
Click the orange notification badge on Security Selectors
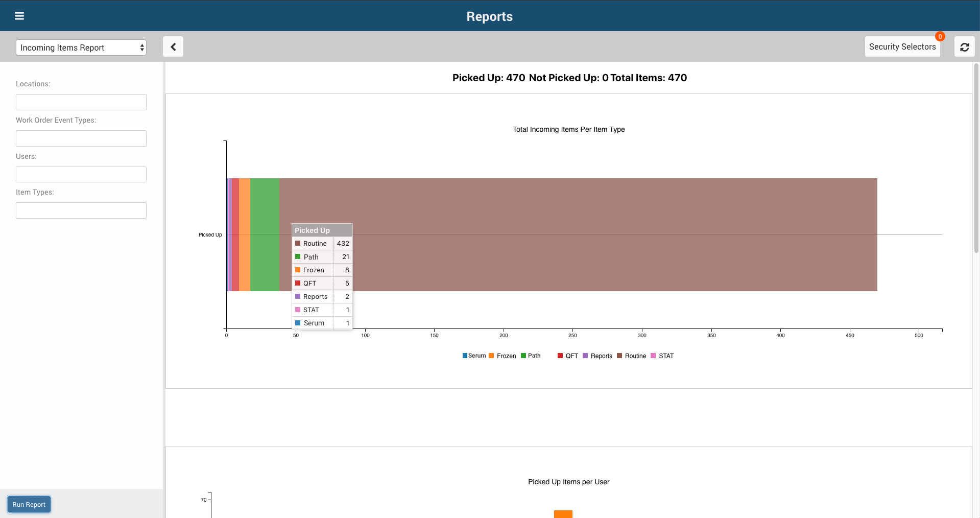(x=940, y=36)
